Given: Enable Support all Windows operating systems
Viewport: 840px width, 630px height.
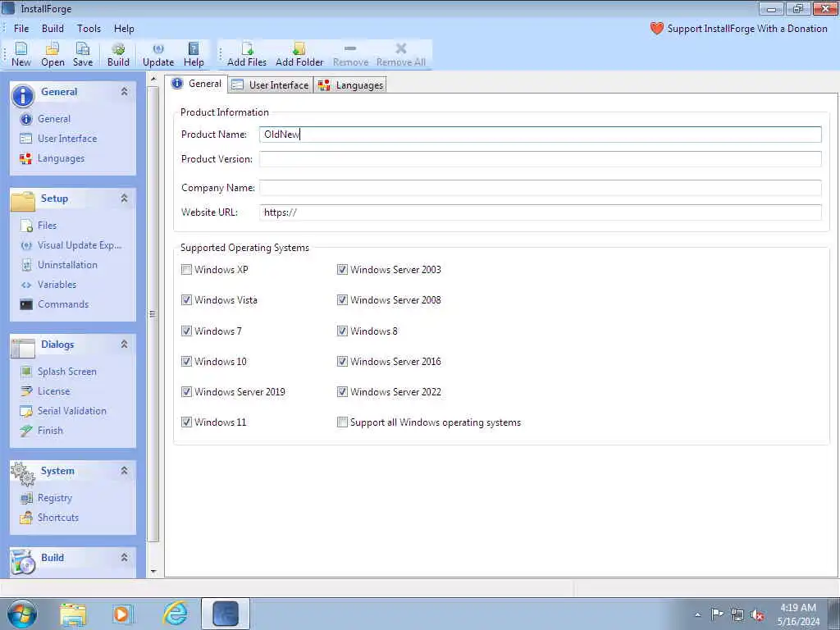Looking at the screenshot, I should click(342, 422).
